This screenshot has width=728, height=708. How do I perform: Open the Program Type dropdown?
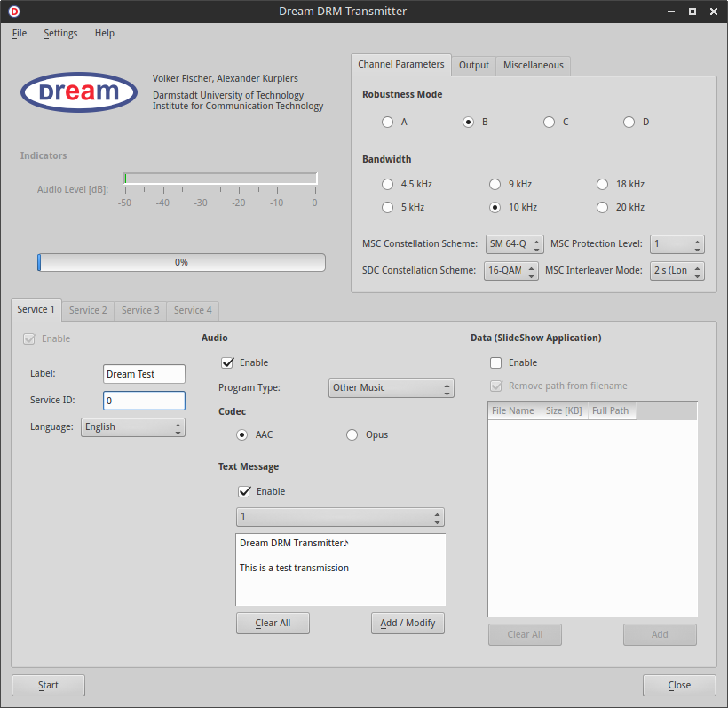(391, 388)
